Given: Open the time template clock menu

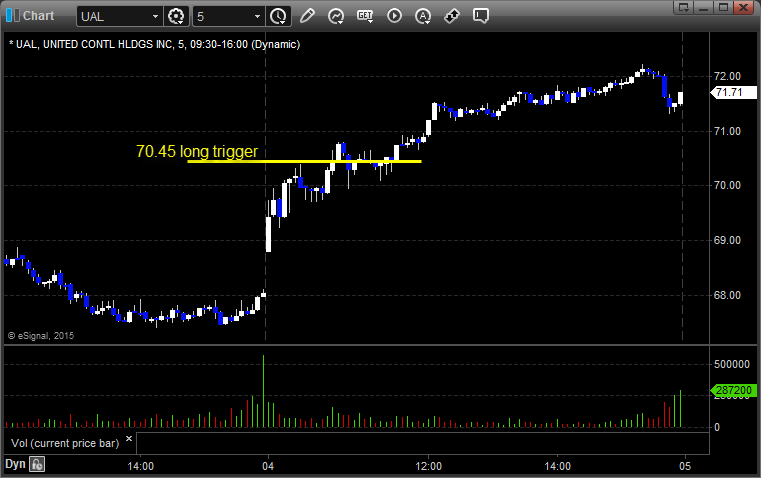Looking at the screenshot, I should click(279, 16).
